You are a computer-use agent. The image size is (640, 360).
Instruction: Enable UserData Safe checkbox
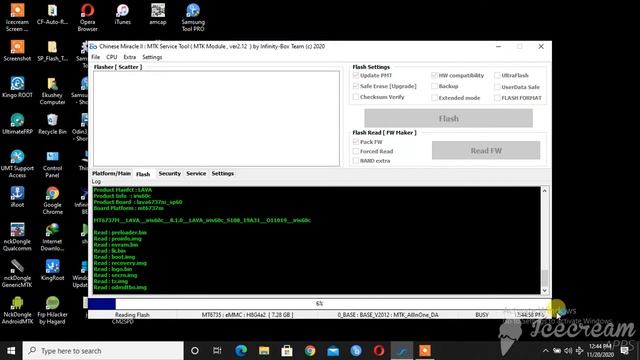(x=497, y=87)
